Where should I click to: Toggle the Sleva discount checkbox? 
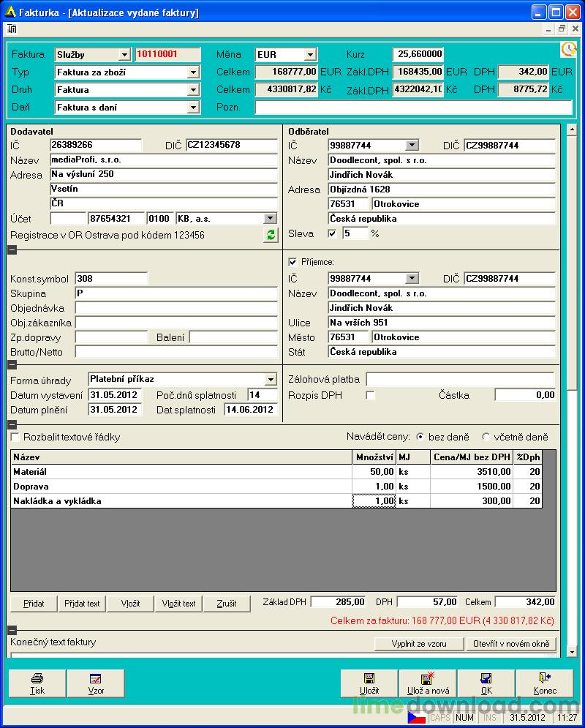point(332,233)
